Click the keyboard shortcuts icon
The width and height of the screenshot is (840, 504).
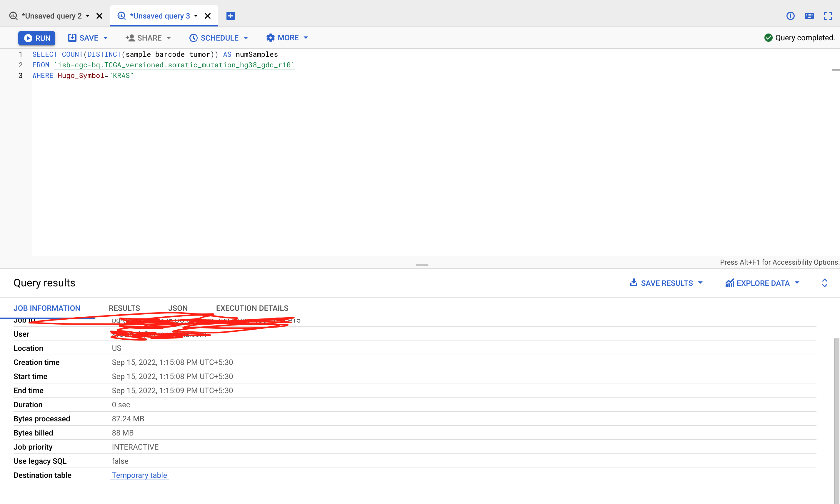point(809,16)
